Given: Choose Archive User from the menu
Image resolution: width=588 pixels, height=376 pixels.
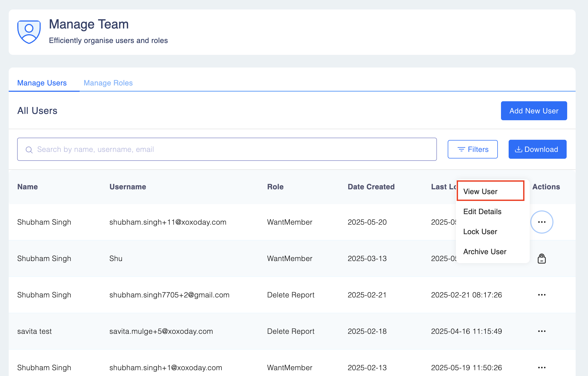Looking at the screenshot, I should [485, 252].
